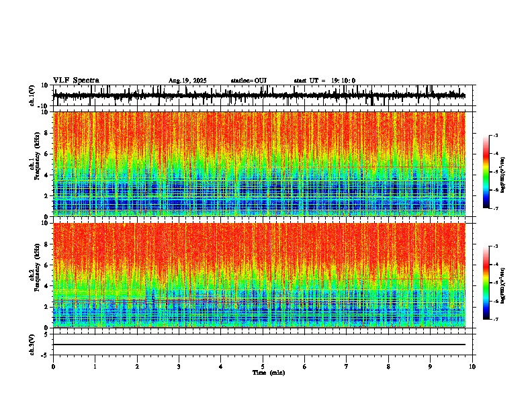Click the '-5' tick of the ch.3(V) panel

coord(45,355)
